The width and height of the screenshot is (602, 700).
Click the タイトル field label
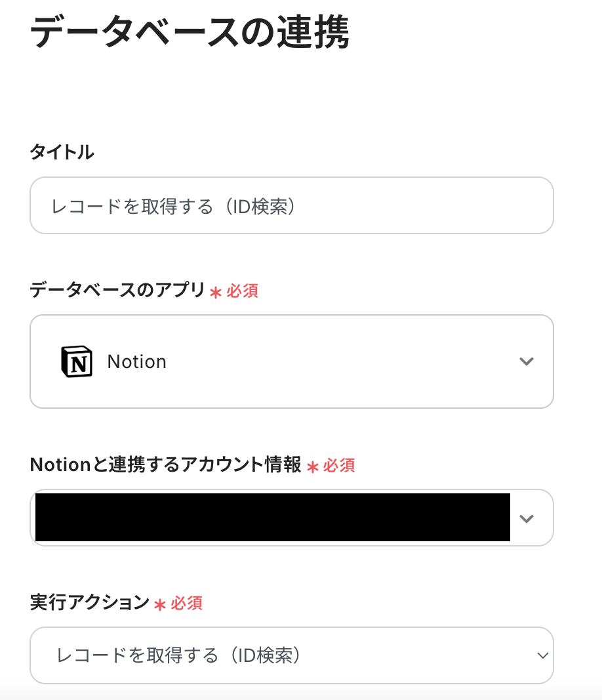[x=62, y=152]
